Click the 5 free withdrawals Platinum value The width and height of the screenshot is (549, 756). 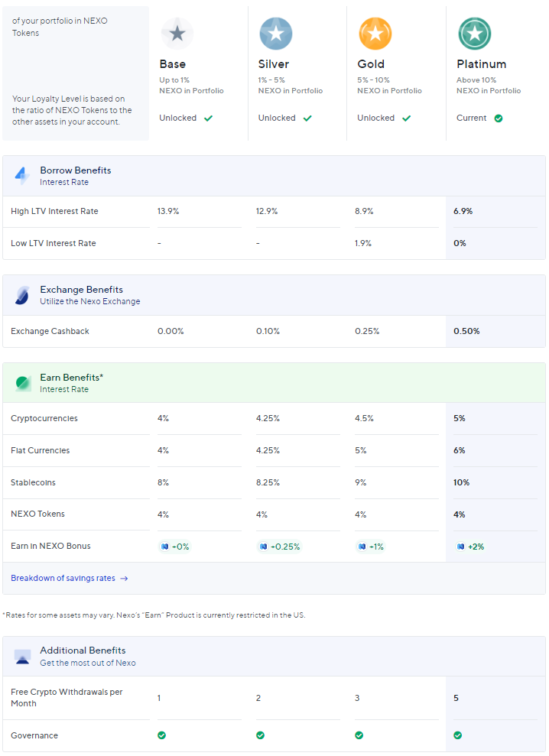456,698
